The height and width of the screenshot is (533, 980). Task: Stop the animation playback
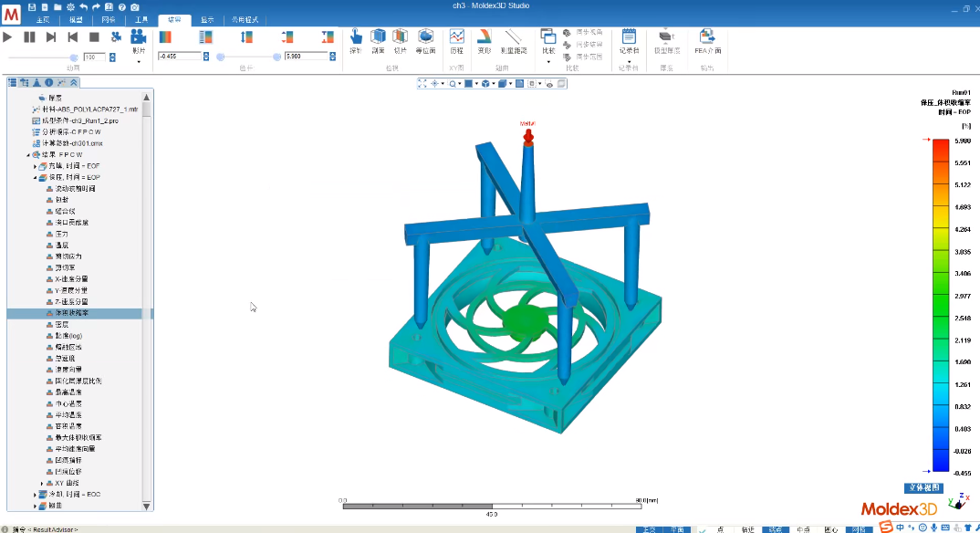point(94,37)
